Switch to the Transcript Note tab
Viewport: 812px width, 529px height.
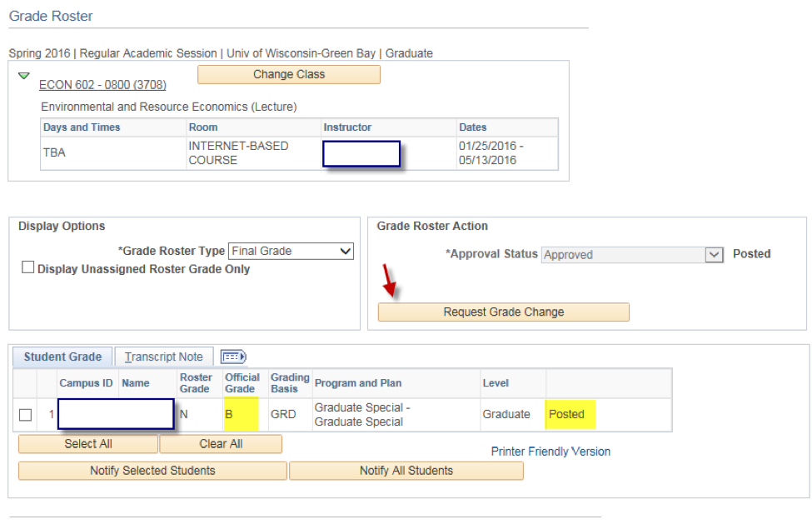click(163, 357)
